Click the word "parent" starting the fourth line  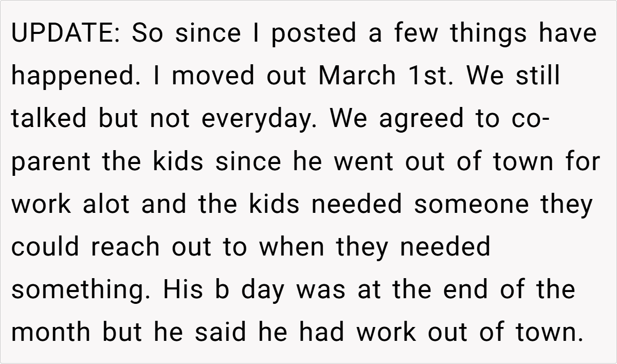[52, 162]
